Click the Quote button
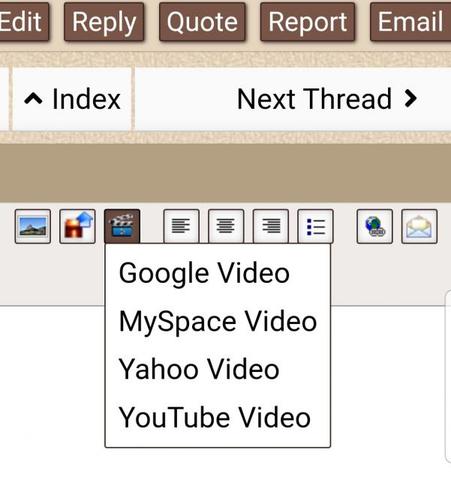The width and height of the screenshot is (451, 480). (202, 22)
